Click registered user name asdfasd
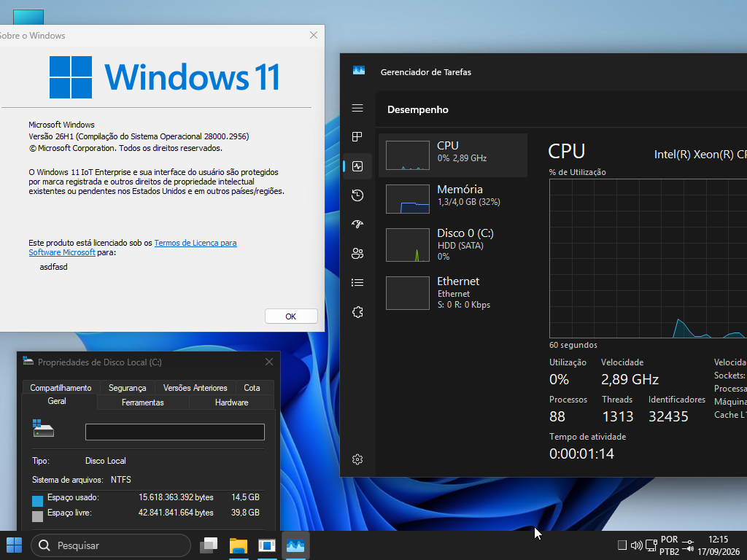747x560 pixels. 53,267
